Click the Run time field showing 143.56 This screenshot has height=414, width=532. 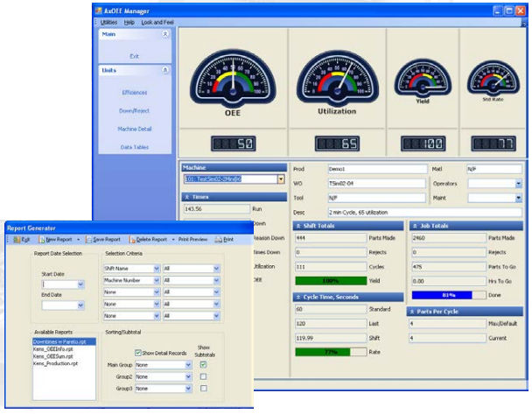point(217,209)
